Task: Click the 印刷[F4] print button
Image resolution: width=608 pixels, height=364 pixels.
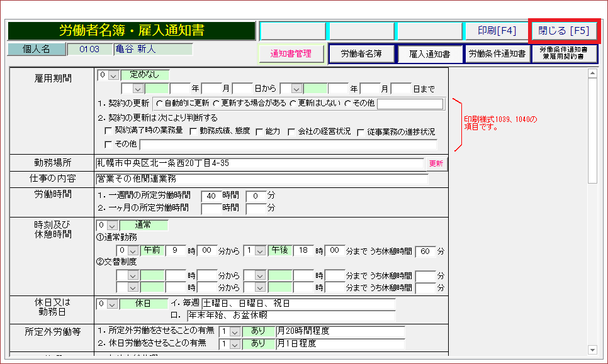Action: [497, 31]
